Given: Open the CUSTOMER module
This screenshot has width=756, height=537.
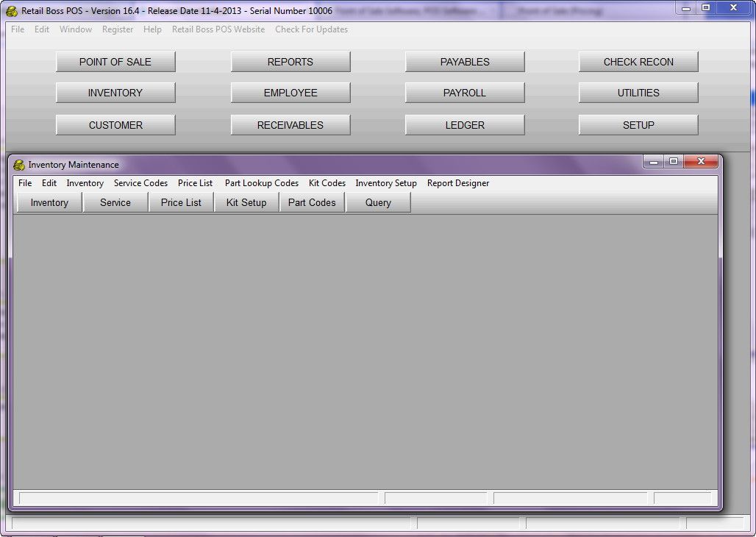Looking at the screenshot, I should click(115, 125).
